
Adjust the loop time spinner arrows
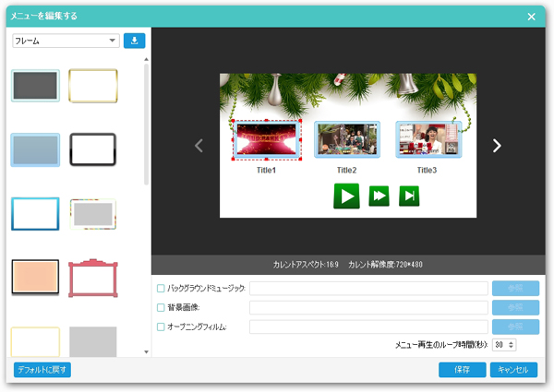tap(512, 344)
